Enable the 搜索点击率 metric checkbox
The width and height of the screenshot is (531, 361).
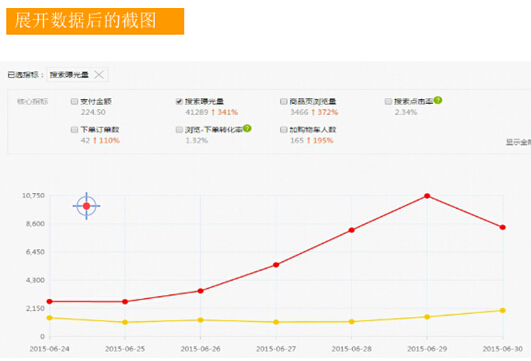(388, 101)
